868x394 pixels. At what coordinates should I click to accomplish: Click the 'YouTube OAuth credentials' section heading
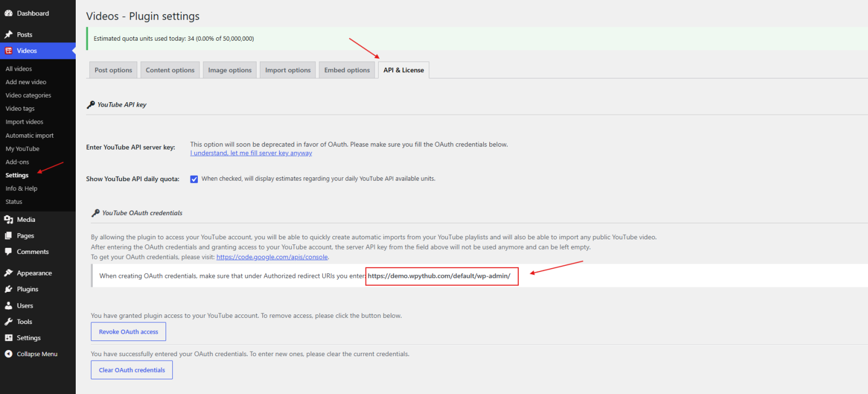pos(142,213)
